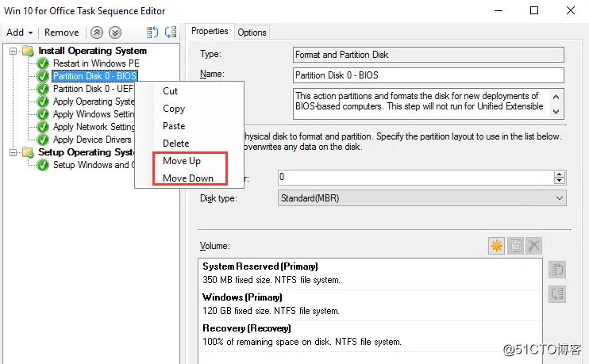Switch to the Properties tab

[x=210, y=31]
